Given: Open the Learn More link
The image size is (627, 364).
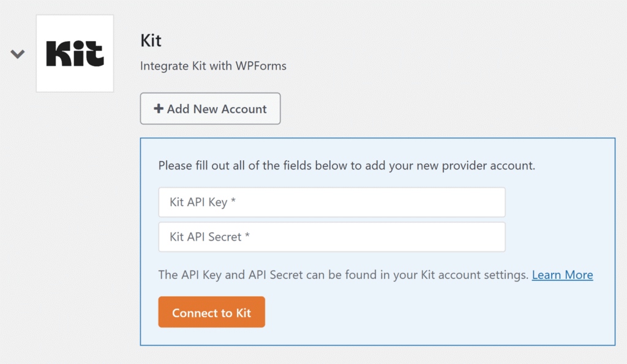Looking at the screenshot, I should (562, 275).
